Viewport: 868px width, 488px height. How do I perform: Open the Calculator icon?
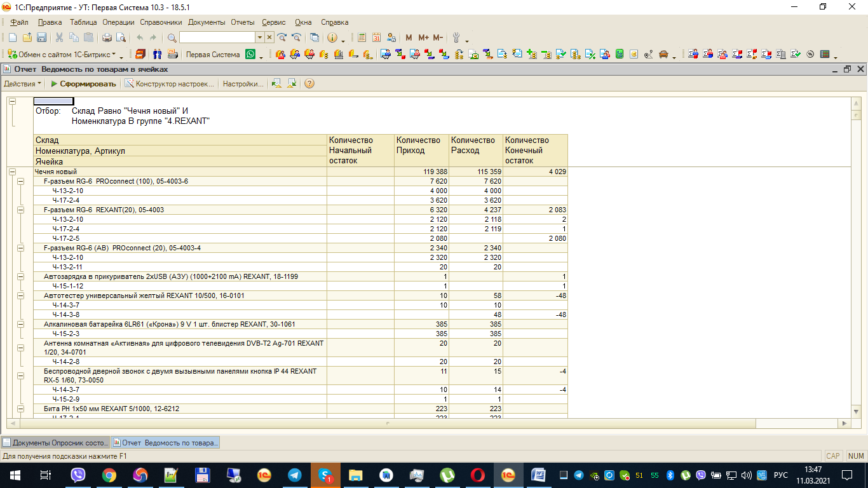(362, 37)
